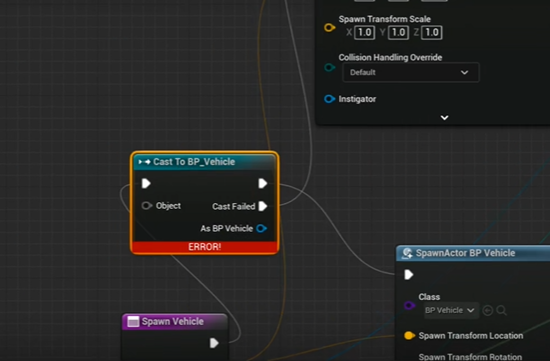This screenshot has width=550, height=361.
Task: Select the SpawnActor BP Vehicle node title
Action: [465, 253]
